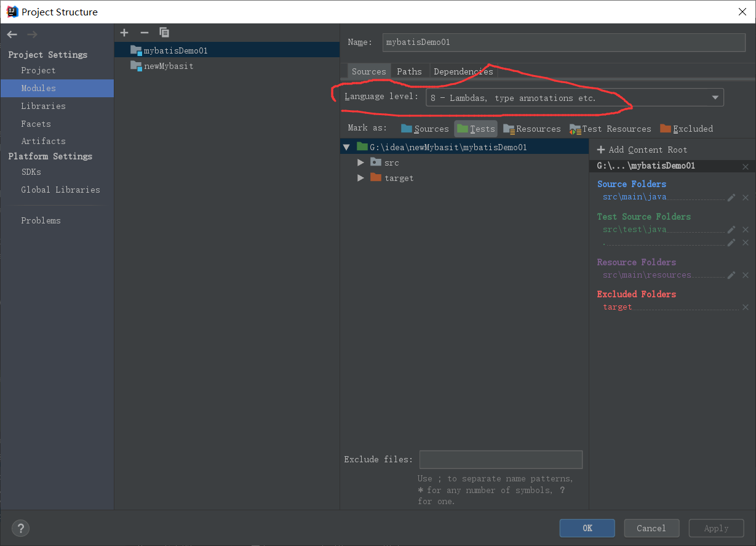This screenshot has width=756, height=546.
Task: Click the src\main\java path text
Action: (634, 197)
